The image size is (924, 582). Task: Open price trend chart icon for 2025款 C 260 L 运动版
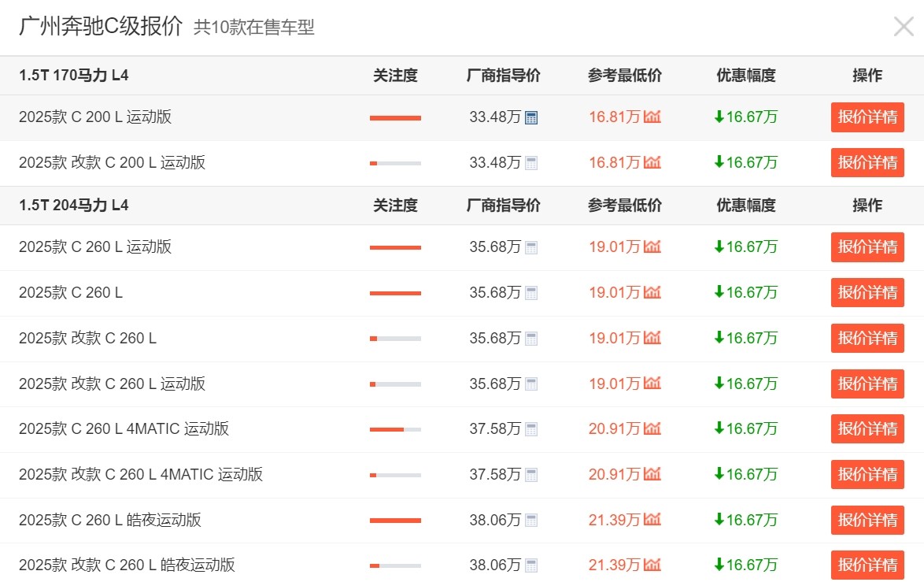[x=652, y=247]
